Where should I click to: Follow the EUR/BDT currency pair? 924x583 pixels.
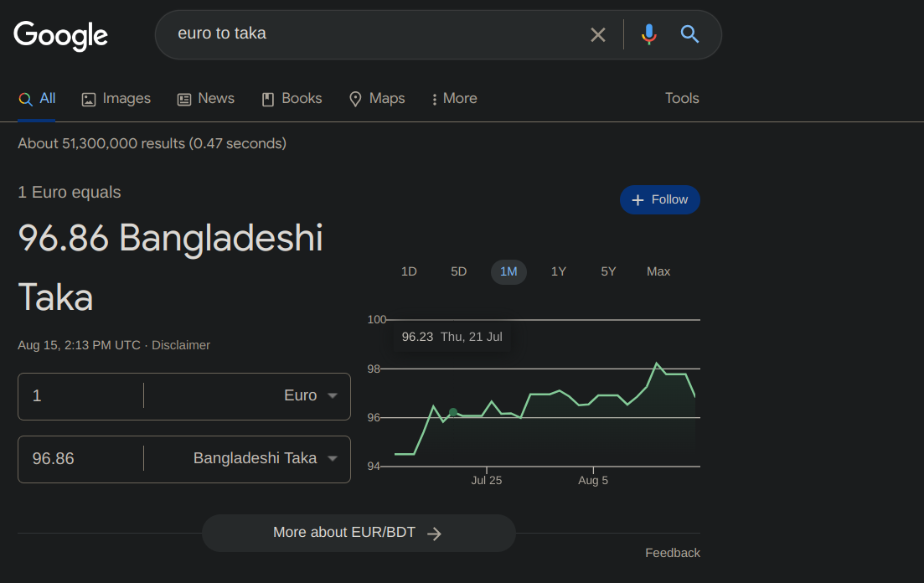pyautogui.click(x=660, y=199)
